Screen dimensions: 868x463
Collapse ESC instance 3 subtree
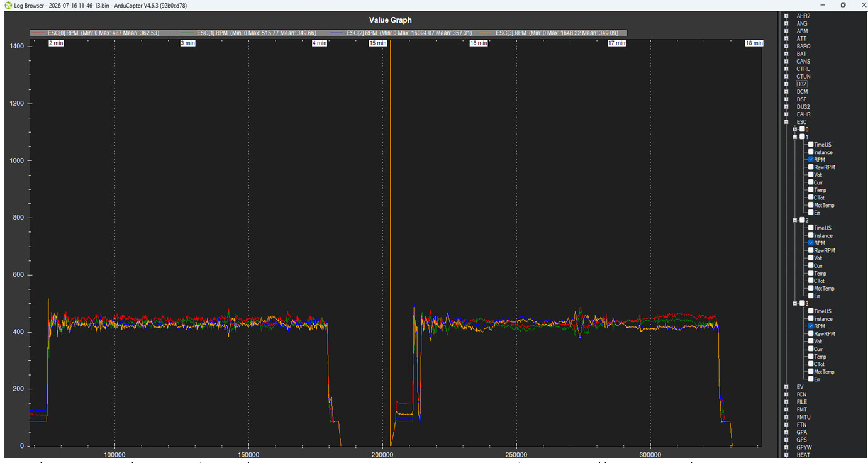(x=795, y=304)
